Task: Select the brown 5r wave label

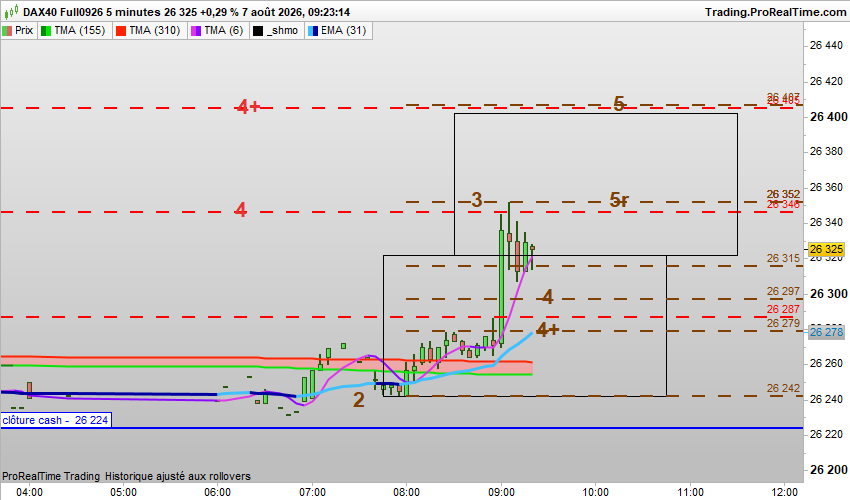Action: click(x=619, y=200)
